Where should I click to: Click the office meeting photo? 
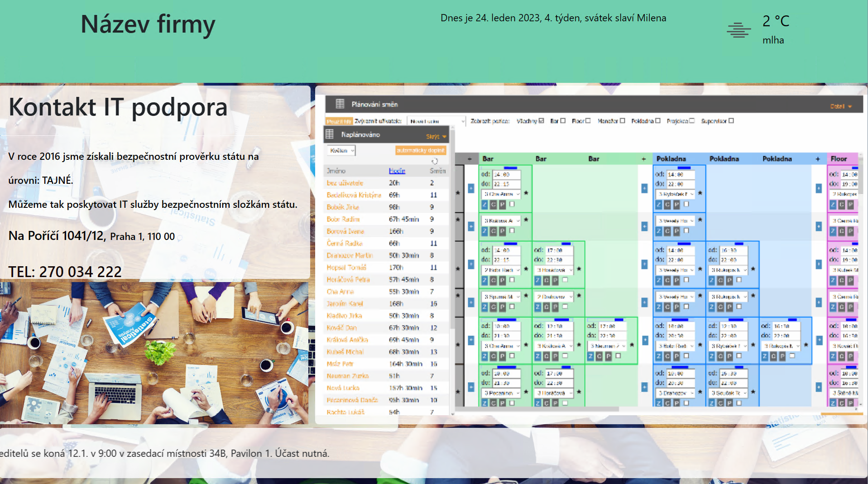[154, 353]
